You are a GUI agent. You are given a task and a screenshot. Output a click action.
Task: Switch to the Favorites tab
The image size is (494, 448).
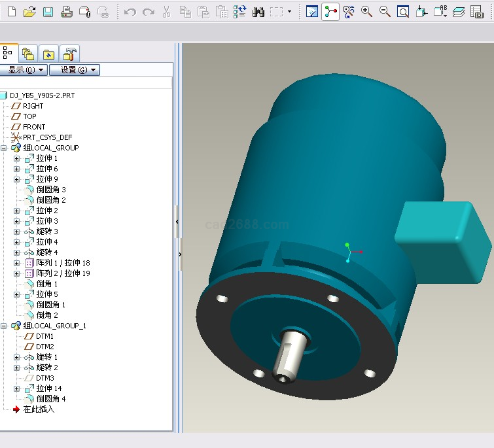pos(49,53)
